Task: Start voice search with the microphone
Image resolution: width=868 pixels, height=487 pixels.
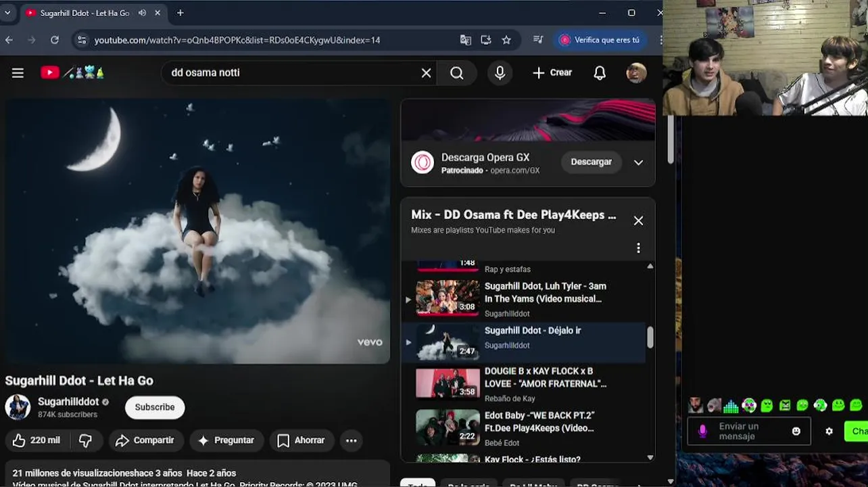Action: pos(500,73)
